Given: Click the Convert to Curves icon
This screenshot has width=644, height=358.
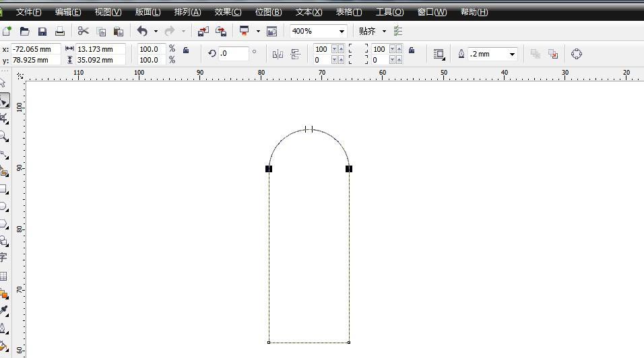Looking at the screenshot, I should (577, 54).
